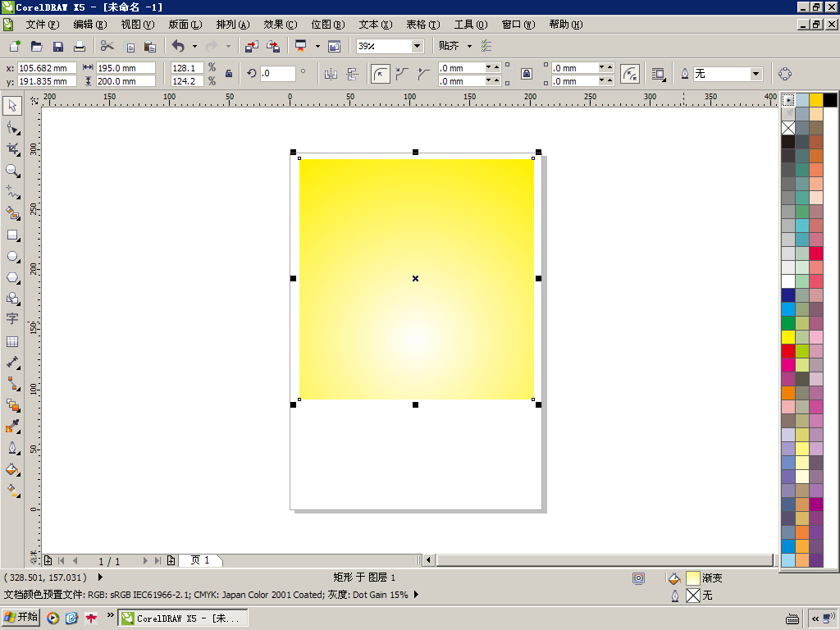This screenshot has height=630, width=840.
Task: Expand the snap-to (贴齐) dropdown
Action: point(469,46)
